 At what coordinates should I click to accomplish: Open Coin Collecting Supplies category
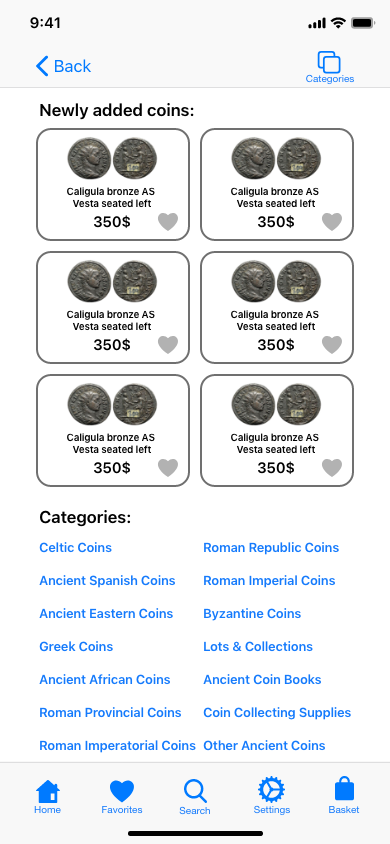pyautogui.click(x=277, y=713)
